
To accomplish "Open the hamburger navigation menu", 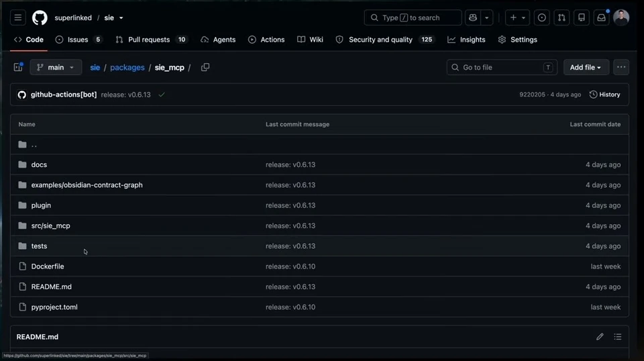I will click(17, 17).
